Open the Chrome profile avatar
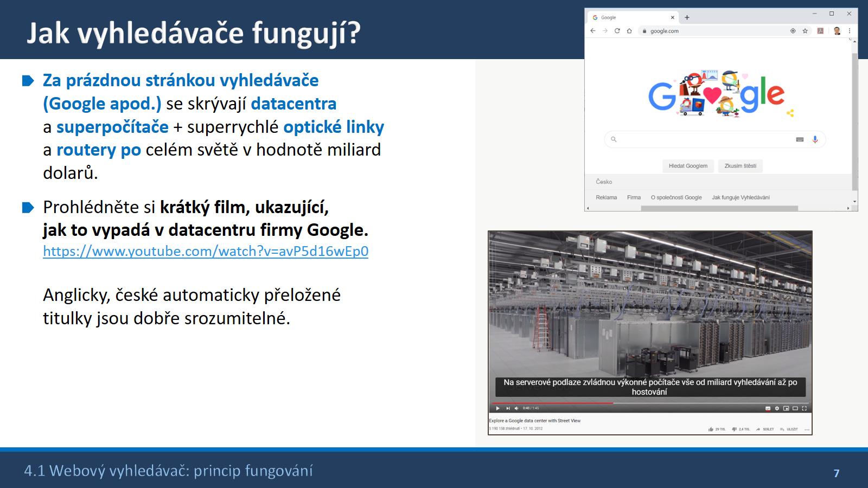868x488 pixels. [837, 31]
